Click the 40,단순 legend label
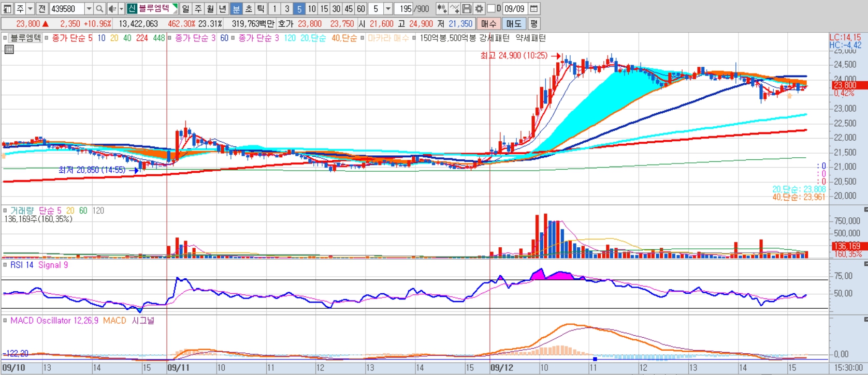The image size is (868, 375). (x=344, y=38)
